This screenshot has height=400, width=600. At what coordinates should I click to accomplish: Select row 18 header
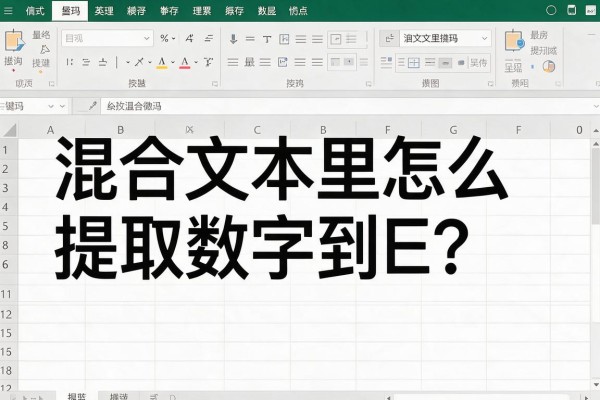click(8, 371)
